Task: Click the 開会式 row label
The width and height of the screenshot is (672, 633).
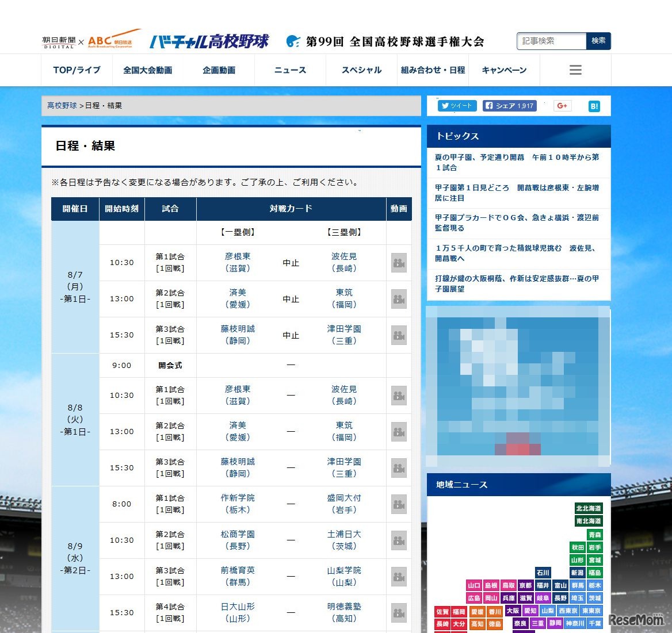Action: coord(170,365)
